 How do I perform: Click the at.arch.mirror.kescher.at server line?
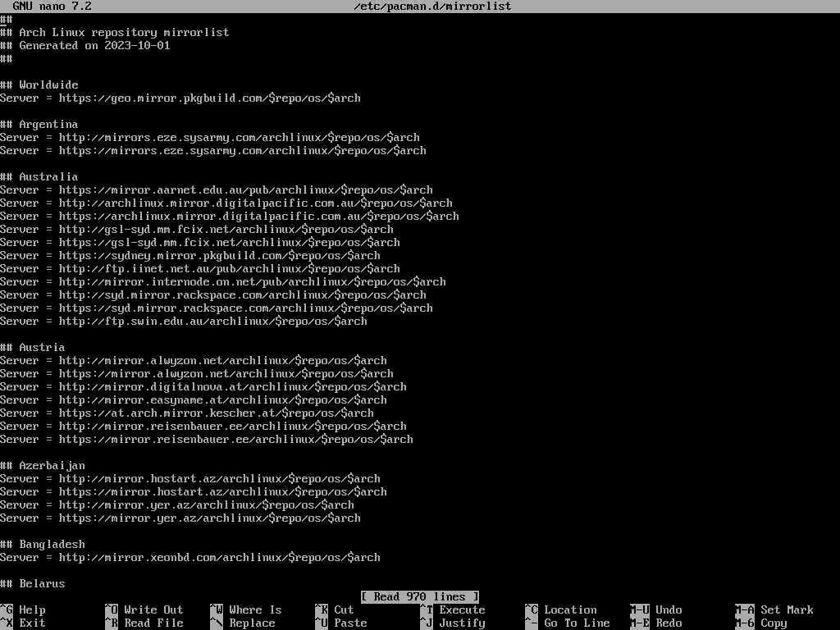point(187,413)
